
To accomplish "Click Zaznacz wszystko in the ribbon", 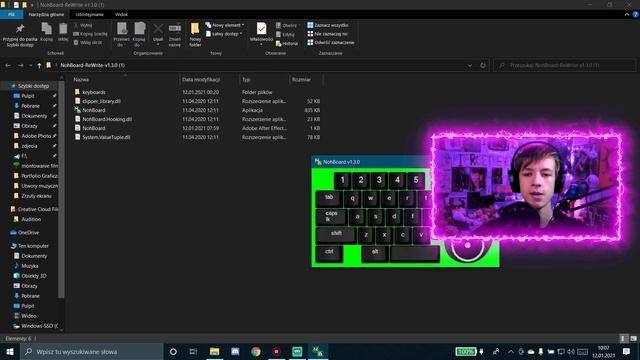I will (x=328, y=25).
